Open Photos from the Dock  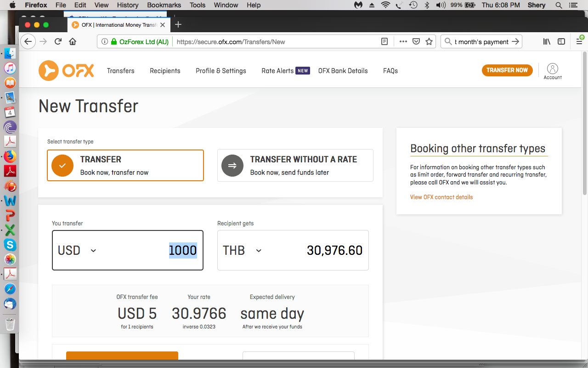pos(10,259)
